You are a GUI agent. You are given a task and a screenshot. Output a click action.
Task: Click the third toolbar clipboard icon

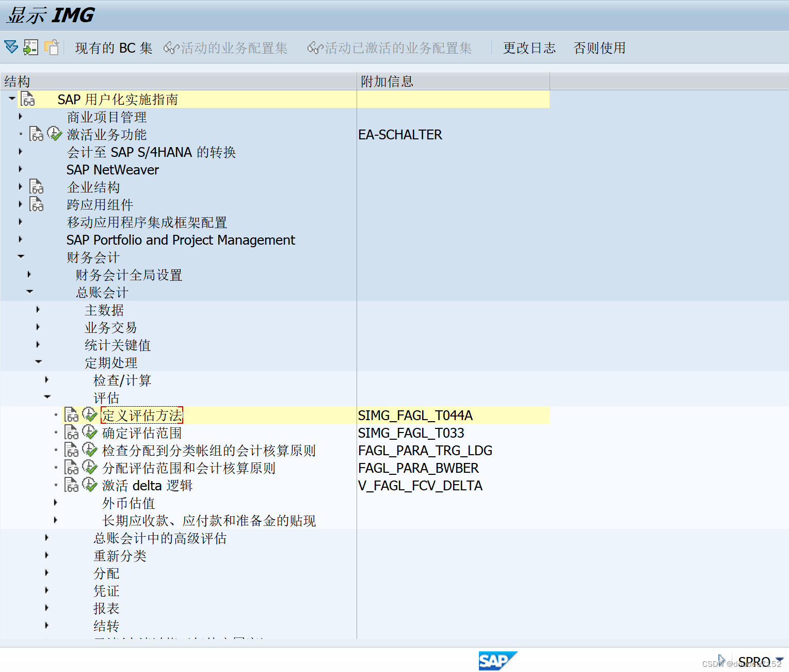click(x=52, y=47)
